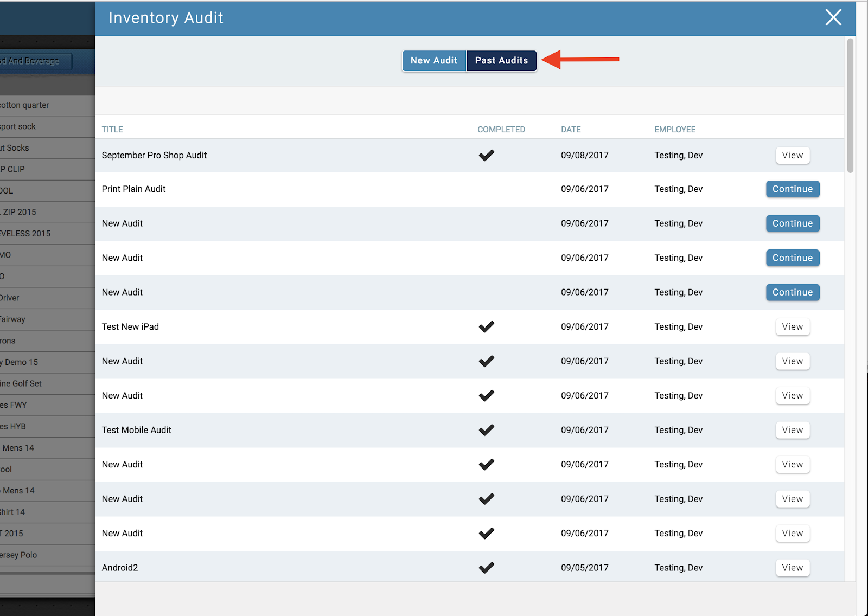This screenshot has height=616, width=868.
Task: Sort audits by the TITLE column
Action: click(112, 129)
